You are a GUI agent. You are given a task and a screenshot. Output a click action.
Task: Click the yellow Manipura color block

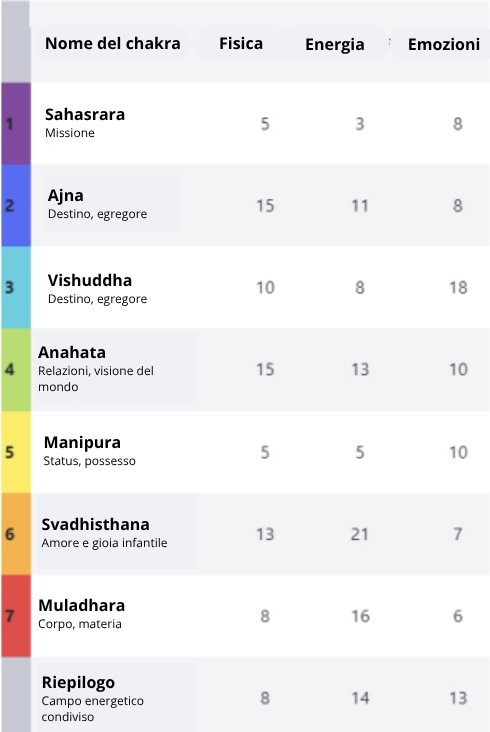click(16, 451)
